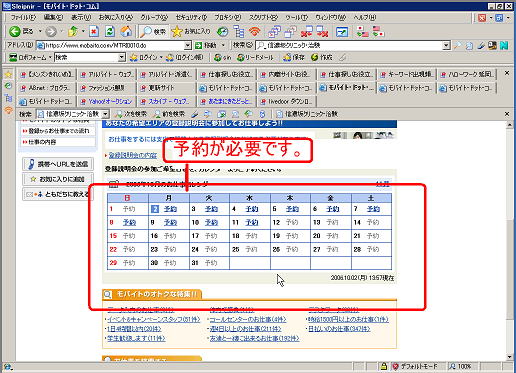Click the orange RSS feed toolbar icon
The image size is (516, 373).
[x=255, y=32]
